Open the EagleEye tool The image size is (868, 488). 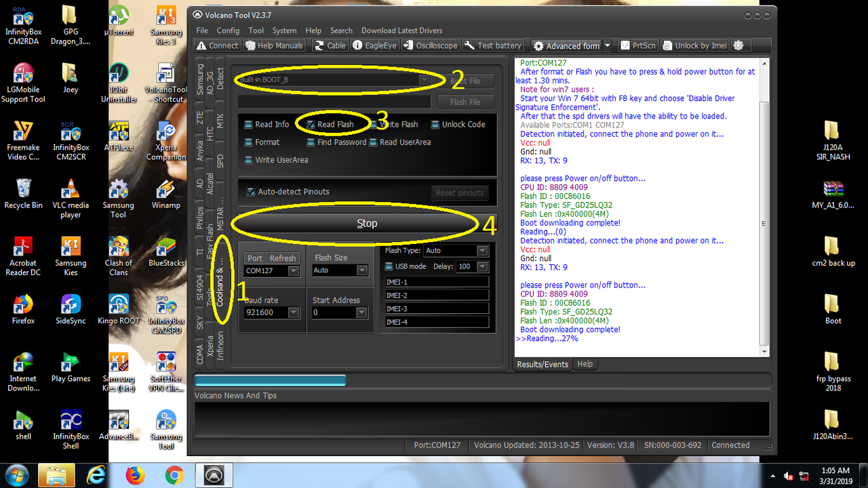coord(375,45)
